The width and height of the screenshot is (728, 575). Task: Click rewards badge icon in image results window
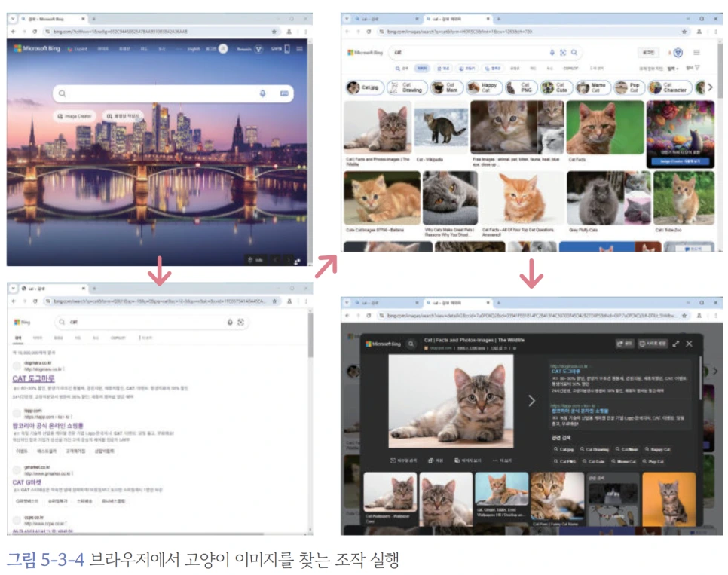(678, 53)
